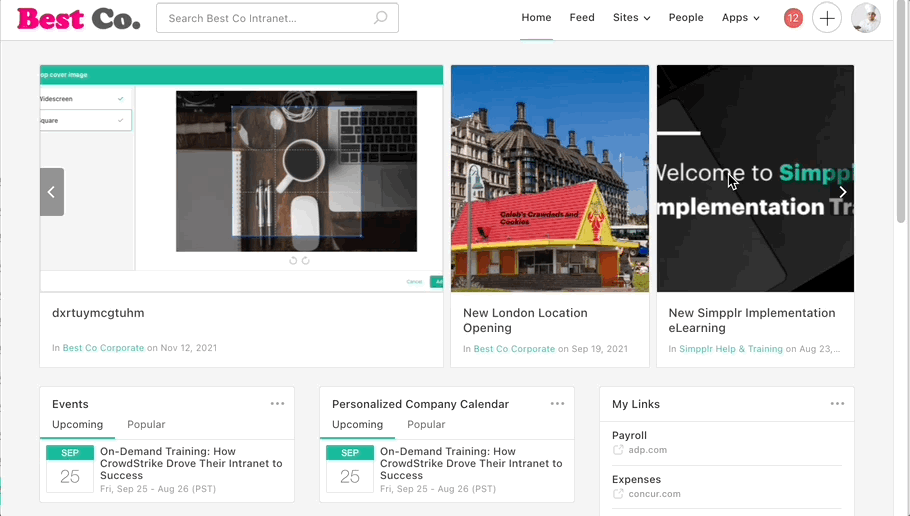Open the Payroll link
The height and width of the screenshot is (516, 910).
(629, 435)
